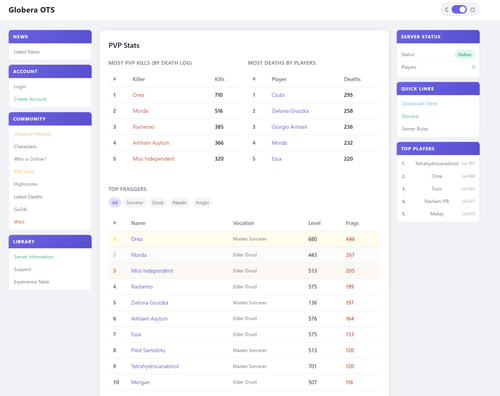The width and height of the screenshot is (500, 396).
Task: Open killer Rashemo in kills table
Action: [143, 127]
